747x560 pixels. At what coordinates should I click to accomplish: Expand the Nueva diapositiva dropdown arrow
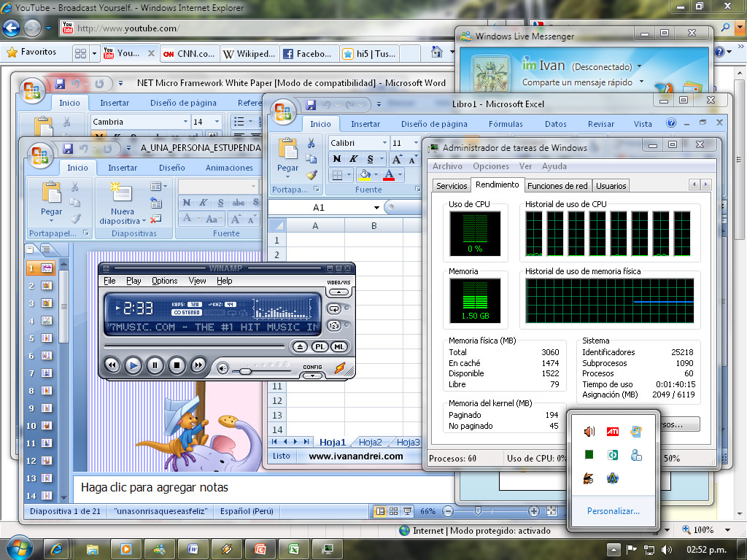click(x=144, y=221)
